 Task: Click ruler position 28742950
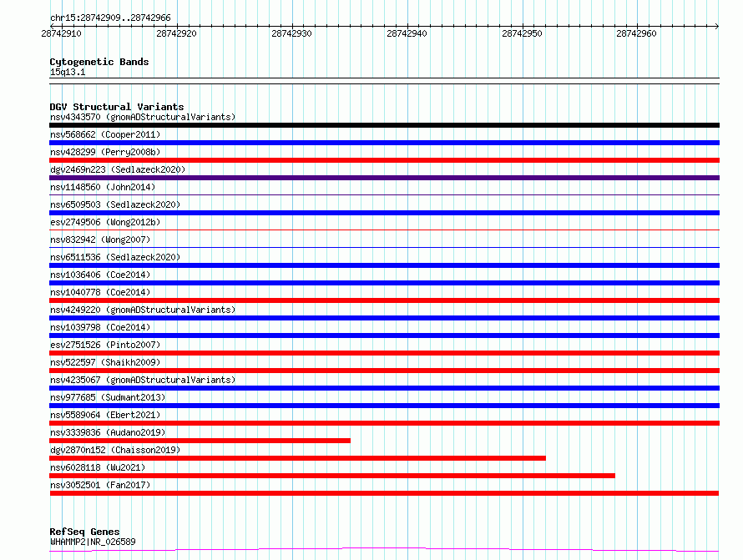[522, 33]
